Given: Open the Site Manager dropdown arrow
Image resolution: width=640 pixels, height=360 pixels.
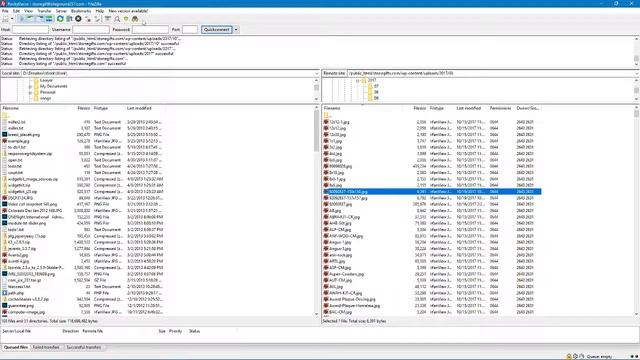Looking at the screenshot, I should pyautogui.click(x=12, y=19).
